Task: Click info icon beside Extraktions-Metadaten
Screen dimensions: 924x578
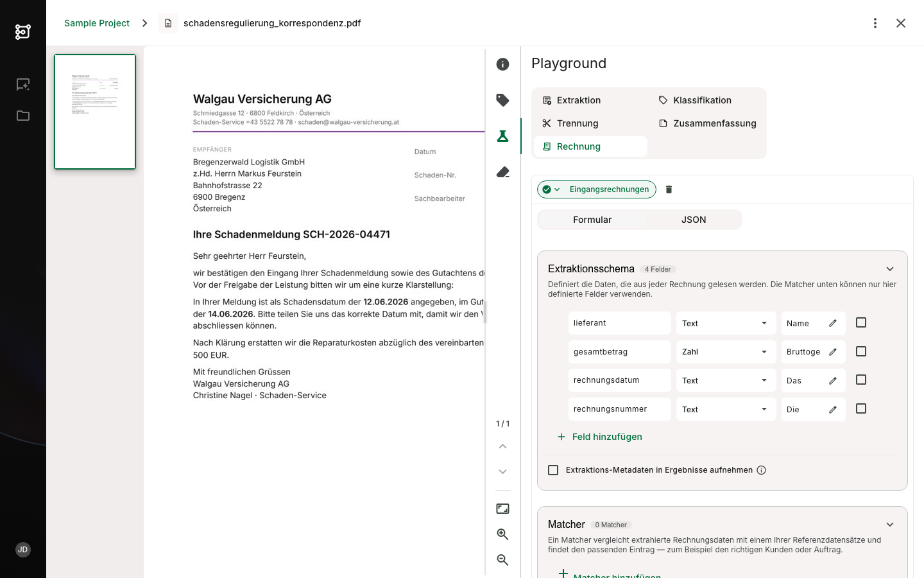Action: [x=762, y=470]
